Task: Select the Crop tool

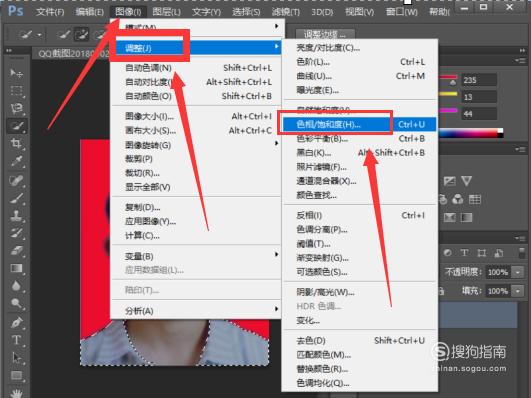Action: [x=16, y=144]
